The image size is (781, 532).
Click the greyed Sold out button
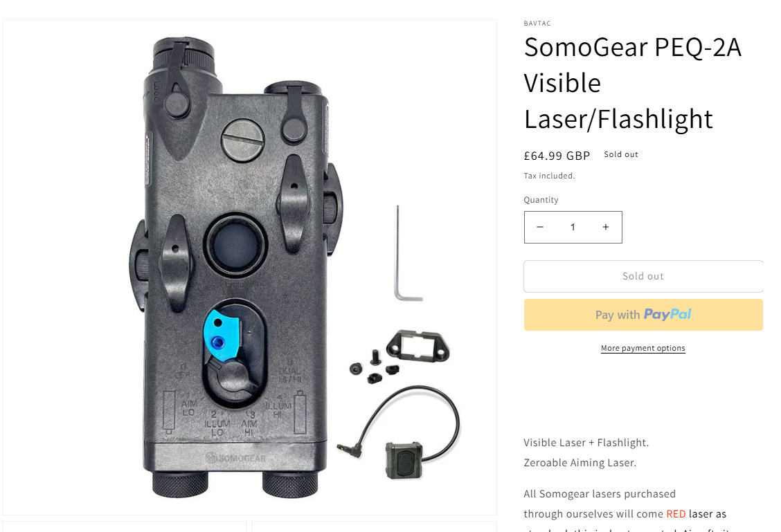coord(643,276)
